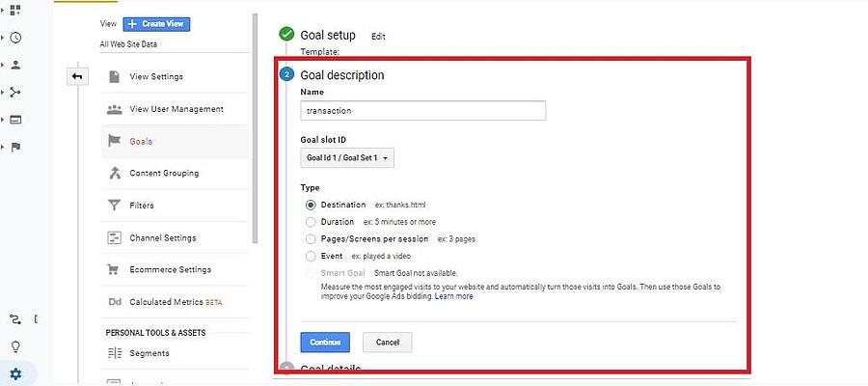Click the back arrow button
The width and height of the screenshot is (868, 386).
click(77, 76)
